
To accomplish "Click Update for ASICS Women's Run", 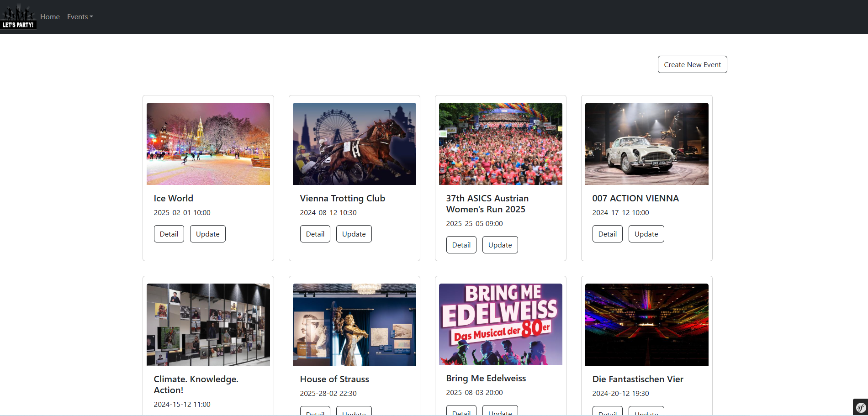I will [500, 245].
